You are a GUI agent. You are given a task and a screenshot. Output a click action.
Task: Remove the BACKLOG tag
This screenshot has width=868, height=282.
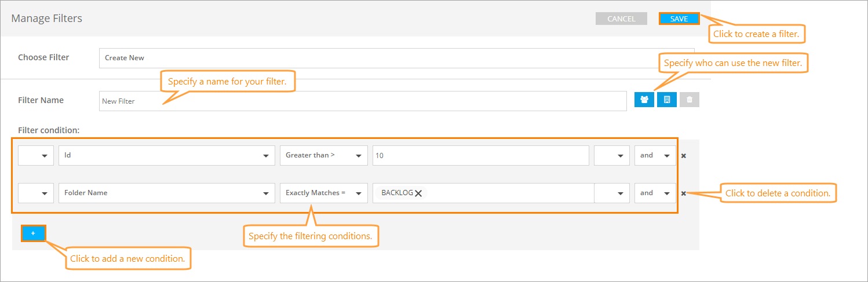[418, 193]
